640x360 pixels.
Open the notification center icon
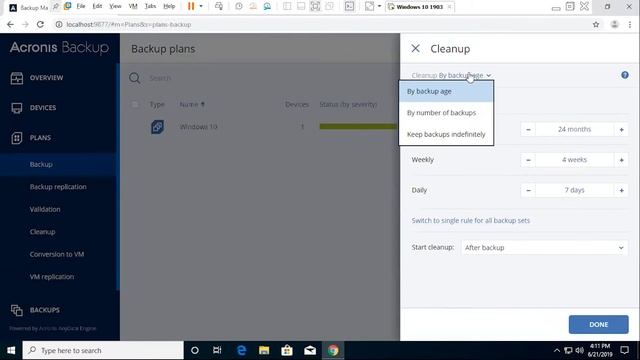pos(624,350)
